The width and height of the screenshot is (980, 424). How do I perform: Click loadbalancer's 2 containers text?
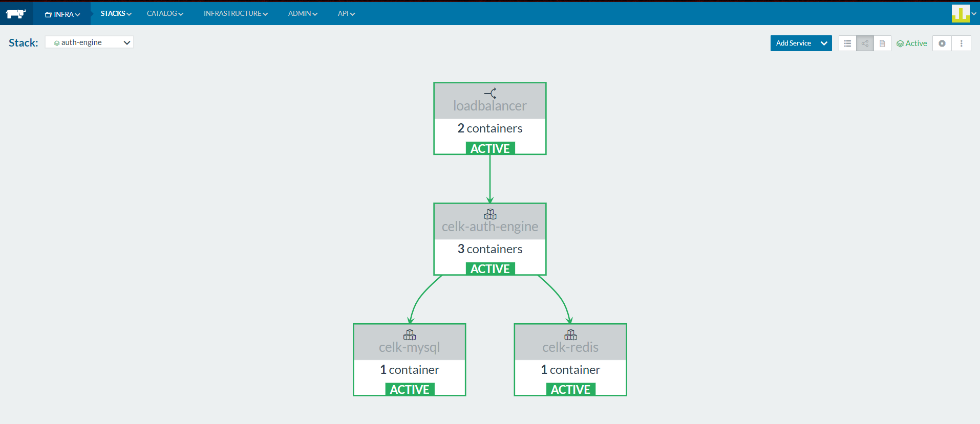pyautogui.click(x=490, y=128)
